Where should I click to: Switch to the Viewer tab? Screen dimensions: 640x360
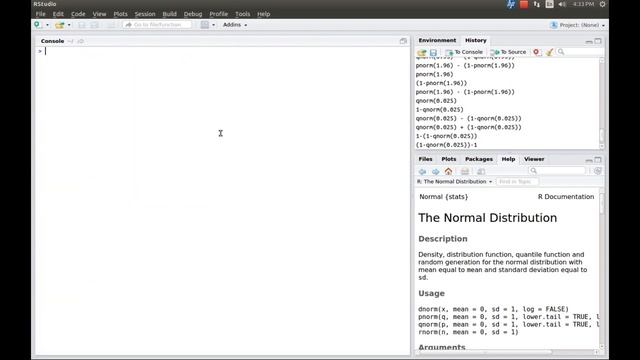click(534, 159)
